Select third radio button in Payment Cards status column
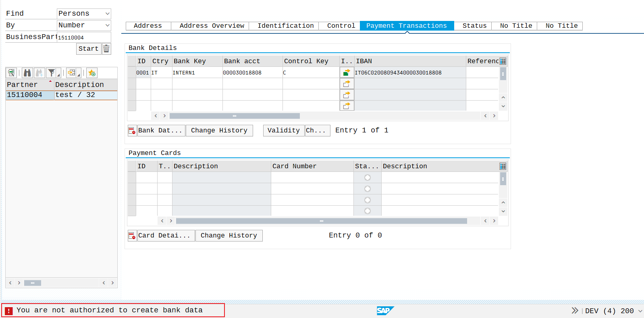 (x=368, y=200)
